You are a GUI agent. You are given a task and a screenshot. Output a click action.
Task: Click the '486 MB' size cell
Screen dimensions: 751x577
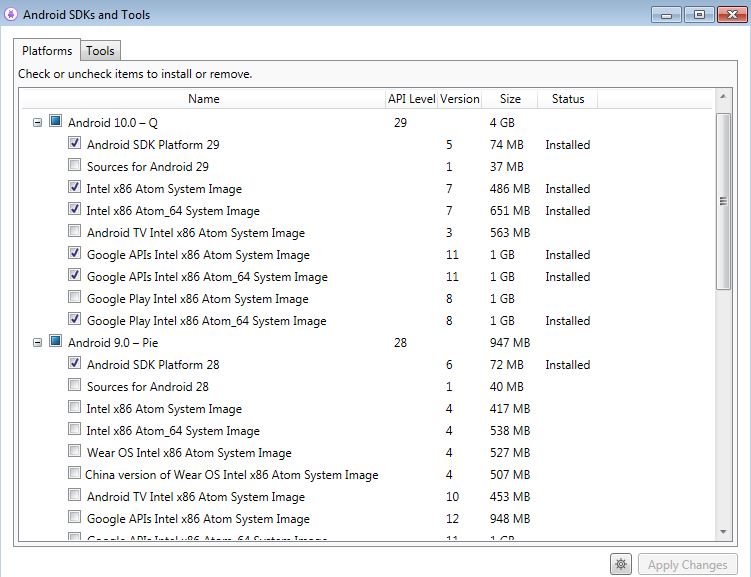tap(510, 189)
